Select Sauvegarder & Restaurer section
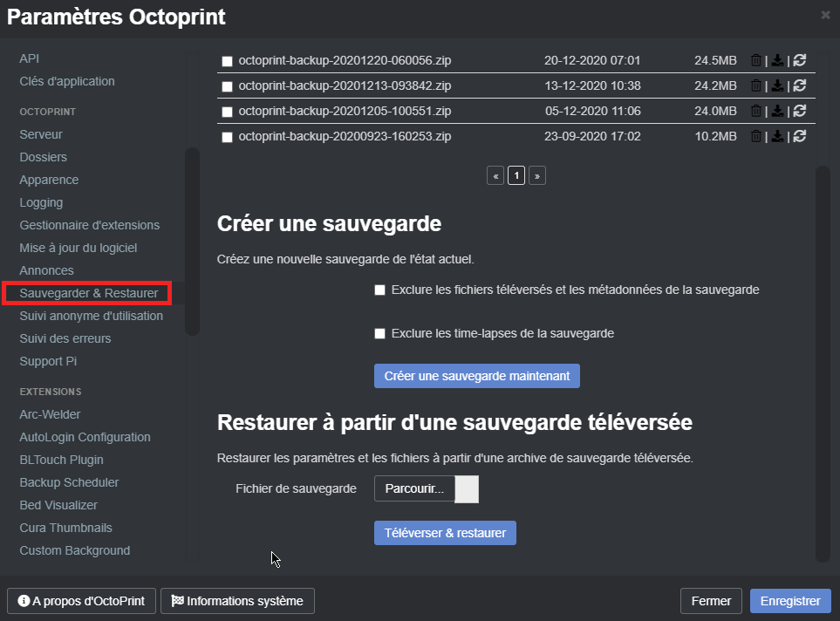This screenshot has height=621, width=840. click(89, 293)
